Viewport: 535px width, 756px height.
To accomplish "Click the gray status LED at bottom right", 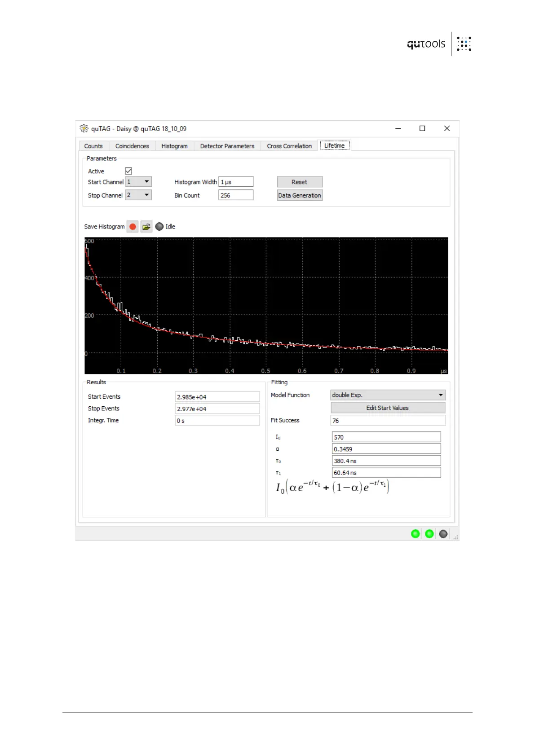I will (x=443, y=534).
